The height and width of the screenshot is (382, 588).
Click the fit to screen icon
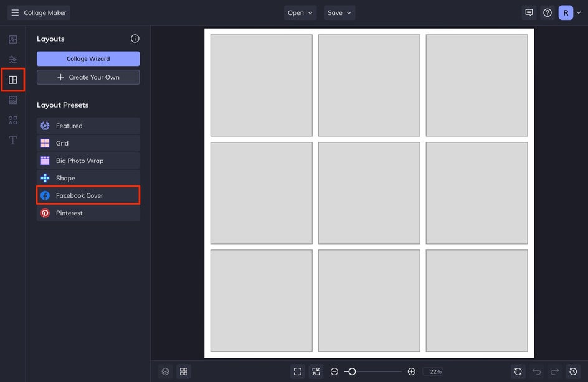pyautogui.click(x=298, y=371)
